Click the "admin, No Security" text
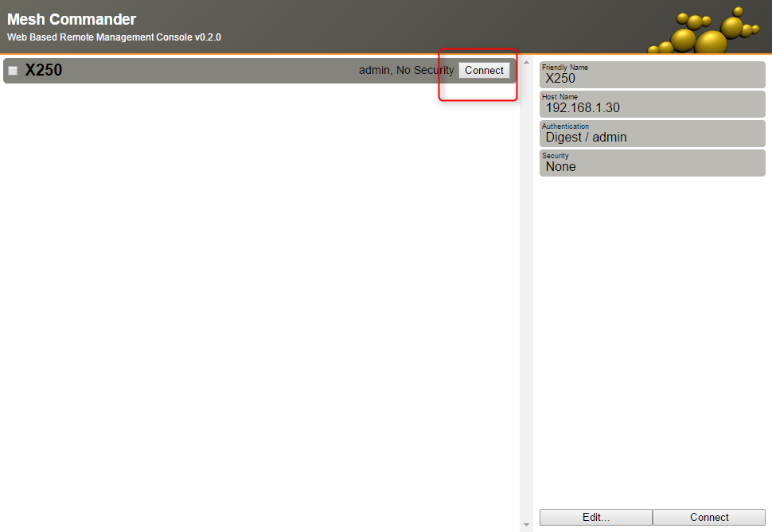Image resolution: width=772 pixels, height=532 pixels. (406, 71)
